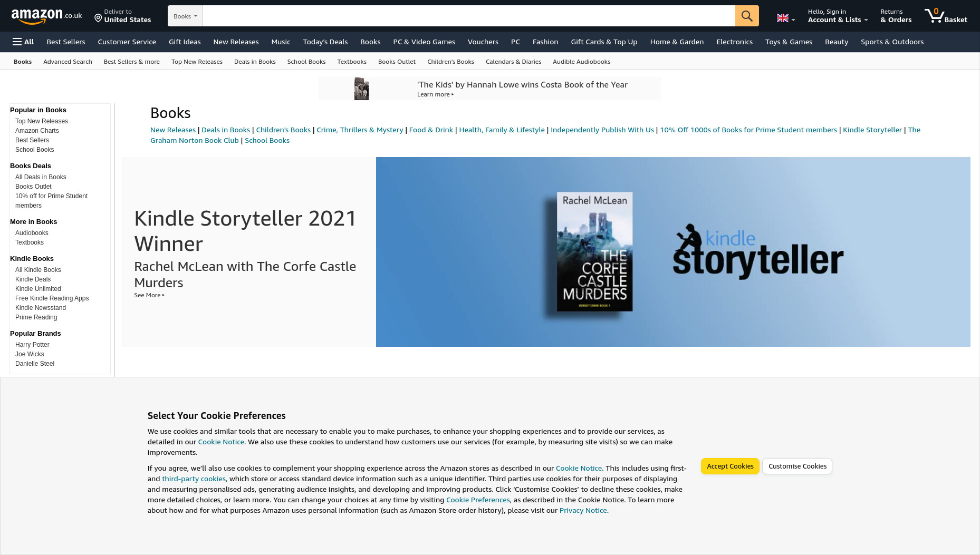The height and width of the screenshot is (555, 980).
Task: Open Advanced Search in Books subnav
Action: (x=68, y=62)
